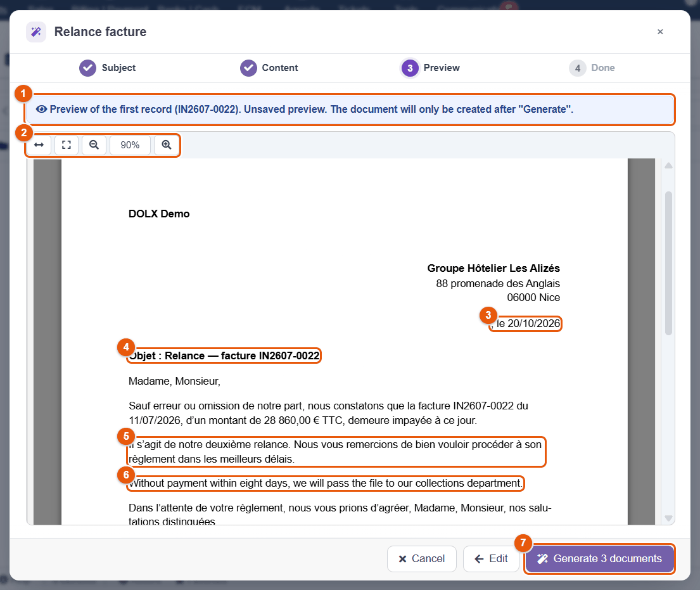Click the preview scrollbar thumb

[x=668, y=263]
